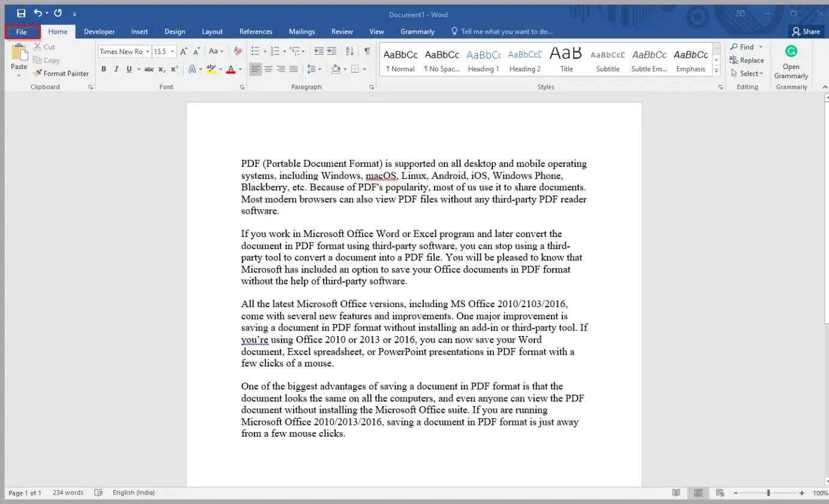The width and height of the screenshot is (829, 504).
Task: Justify the paragraph text
Action: point(294,69)
